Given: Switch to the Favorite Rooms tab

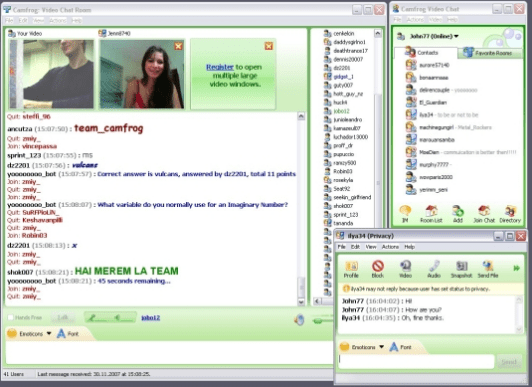Looking at the screenshot, I should 490,53.
